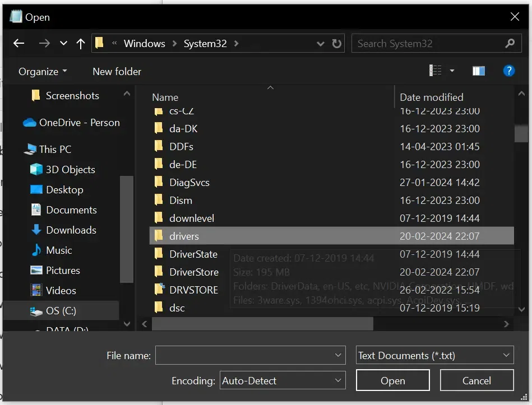Open Documents in navigation pane
Viewport: 532px width, 405px height.
point(63,210)
